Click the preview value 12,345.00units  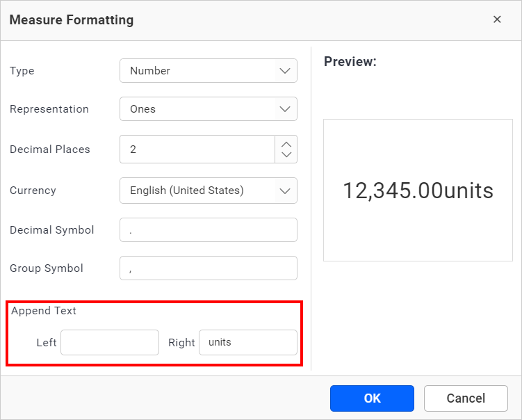pos(418,191)
